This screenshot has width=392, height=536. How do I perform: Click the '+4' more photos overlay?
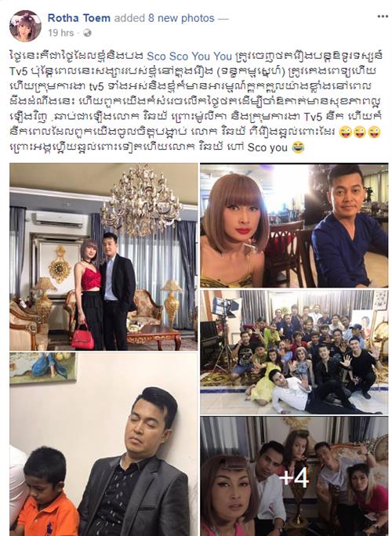click(x=294, y=476)
